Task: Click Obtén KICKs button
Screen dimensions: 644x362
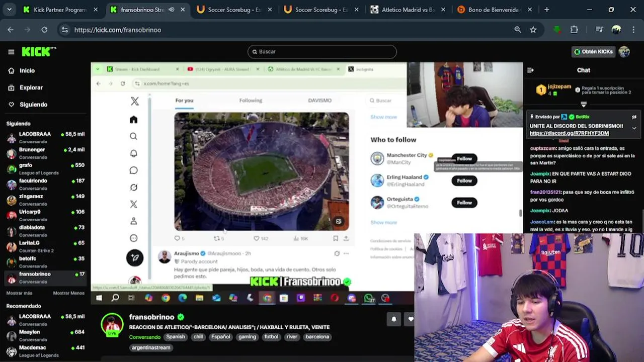Action: (593, 52)
